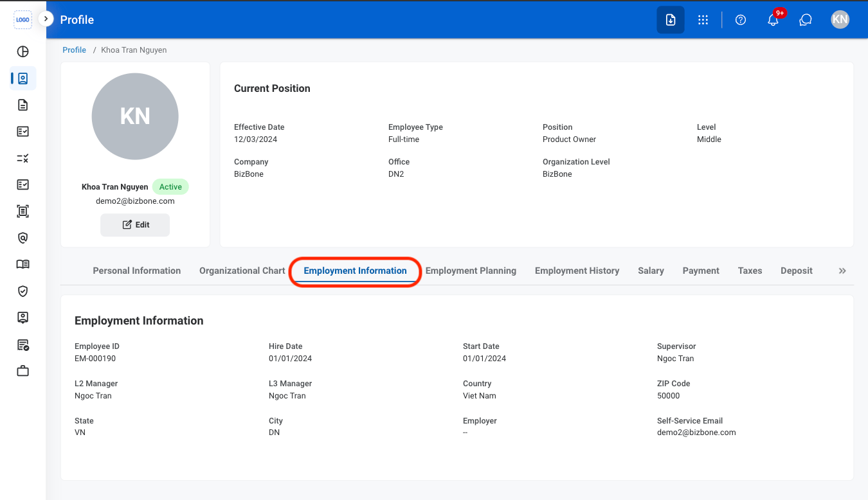Image resolution: width=868 pixels, height=500 pixels.
Task: Click the large KN profile avatar
Action: [135, 116]
